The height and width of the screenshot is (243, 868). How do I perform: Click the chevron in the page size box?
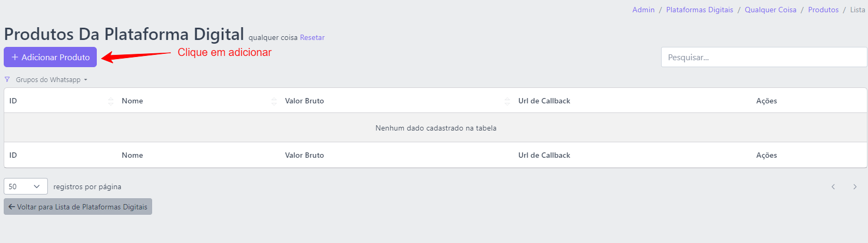(x=37, y=187)
